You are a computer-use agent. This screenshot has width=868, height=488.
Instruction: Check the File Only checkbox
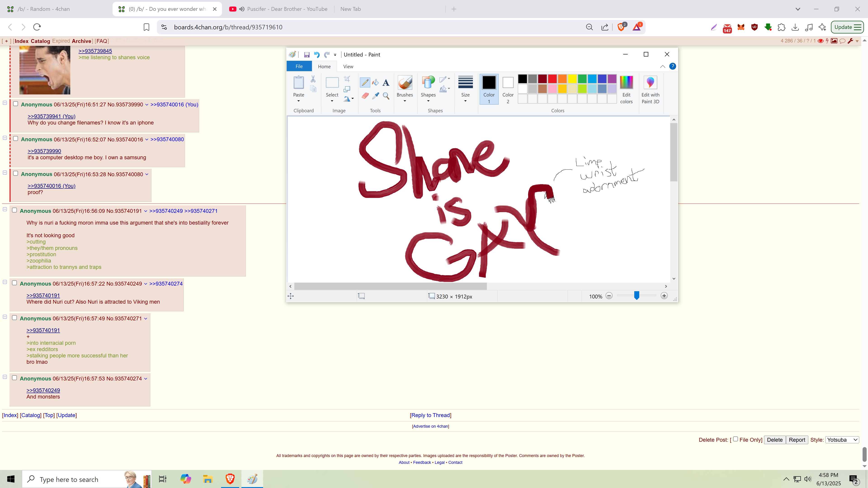coord(736,439)
